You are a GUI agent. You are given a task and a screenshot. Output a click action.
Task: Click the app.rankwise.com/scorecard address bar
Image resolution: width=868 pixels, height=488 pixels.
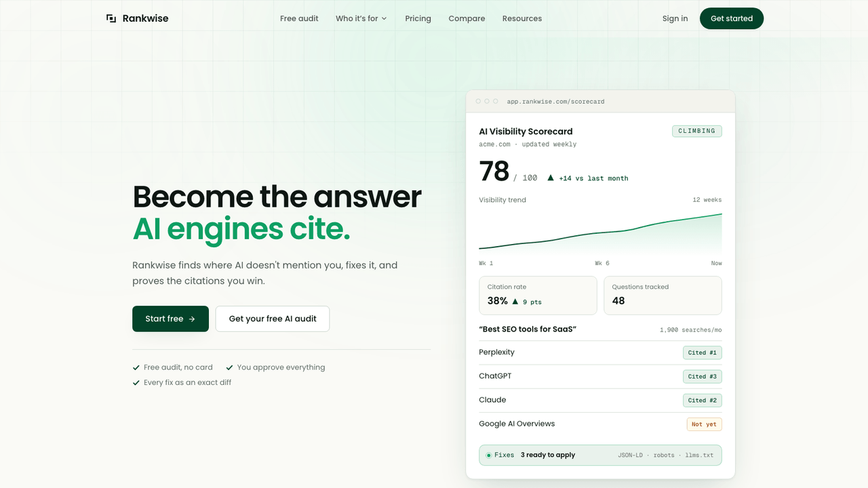coord(555,102)
